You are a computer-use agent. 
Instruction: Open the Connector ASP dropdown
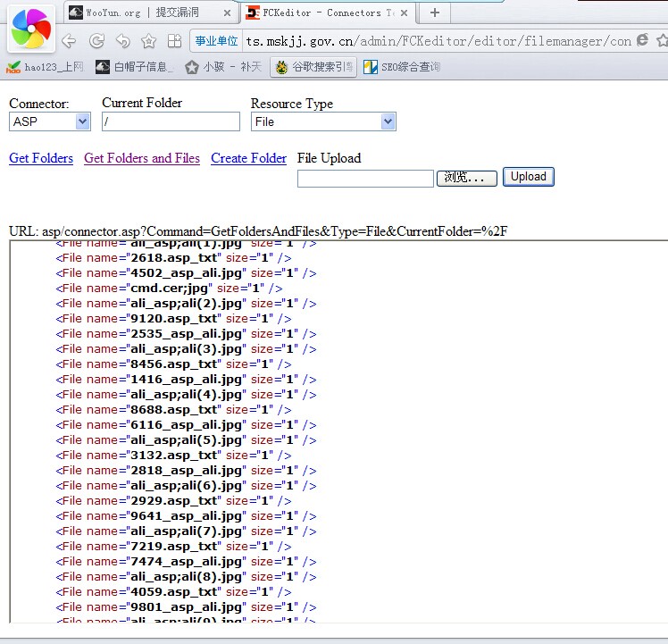pos(50,121)
